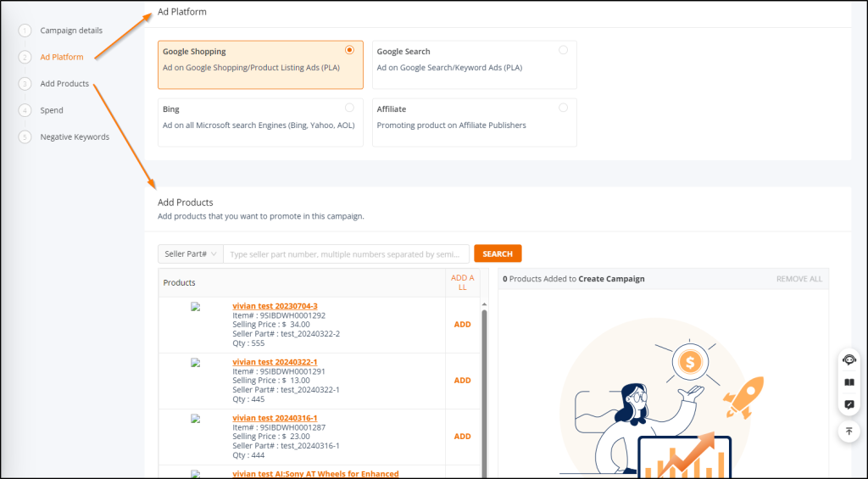
Task: Click the scrollbar up arrow in products list
Action: [484, 304]
